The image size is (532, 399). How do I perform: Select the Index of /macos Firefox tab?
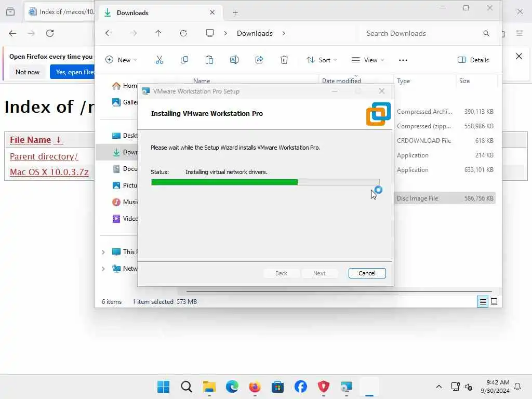coord(59,12)
